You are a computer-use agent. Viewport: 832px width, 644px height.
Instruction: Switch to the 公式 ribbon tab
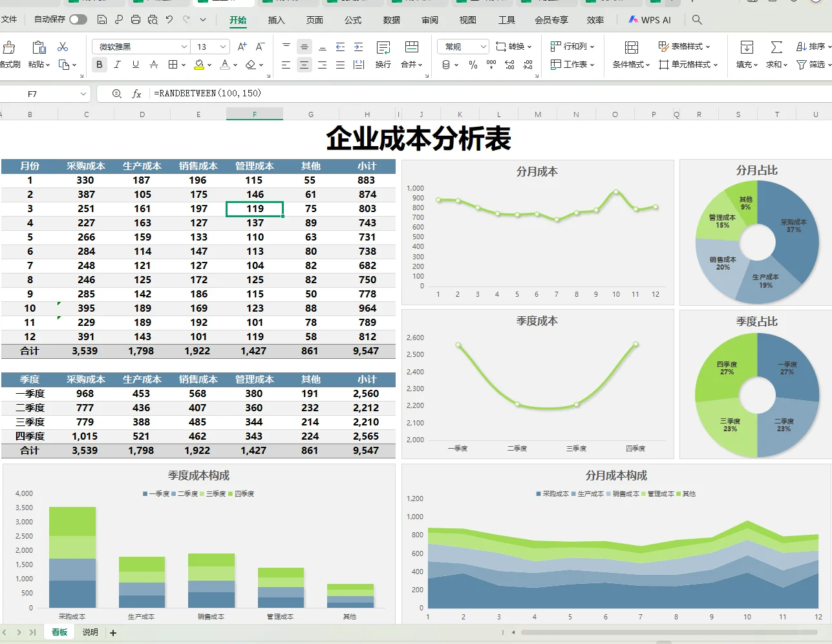click(x=352, y=20)
